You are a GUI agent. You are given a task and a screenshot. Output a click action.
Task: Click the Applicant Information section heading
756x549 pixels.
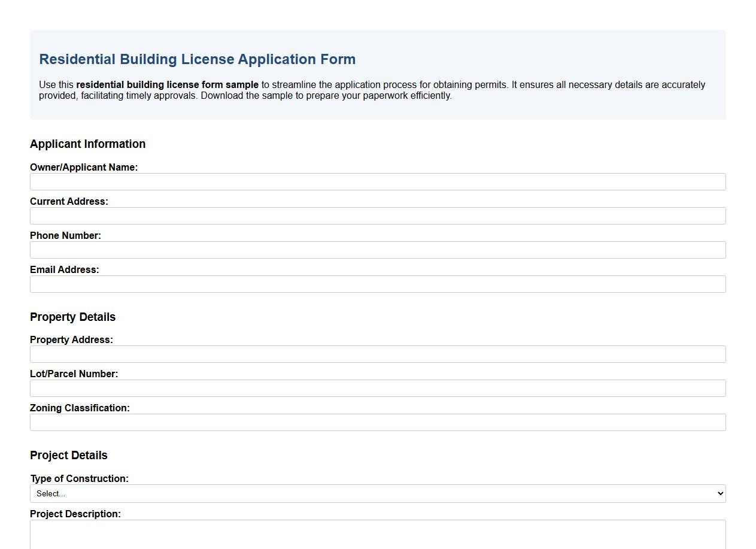tap(87, 144)
